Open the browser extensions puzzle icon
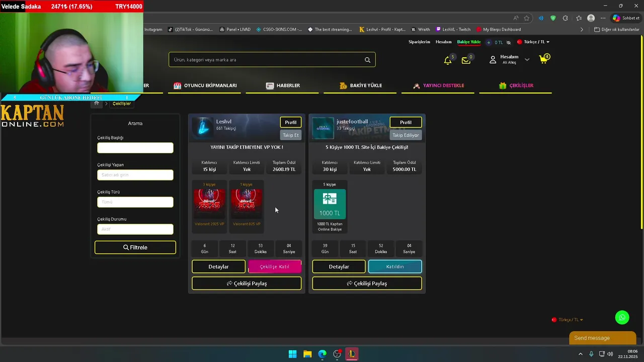The width and height of the screenshot is (644, 362). point(566,18)
